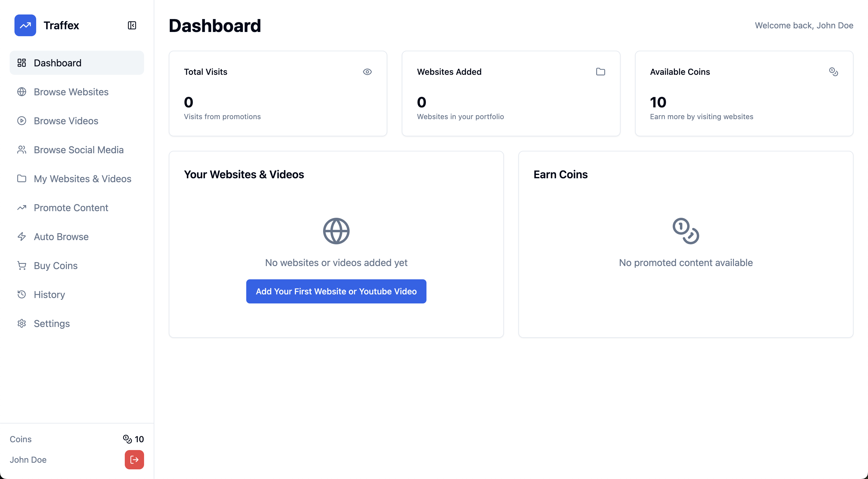Viewport: 868px width, 479px height.
Task: Click "Earn more by visiting websites" text
Action: point(702,117)
